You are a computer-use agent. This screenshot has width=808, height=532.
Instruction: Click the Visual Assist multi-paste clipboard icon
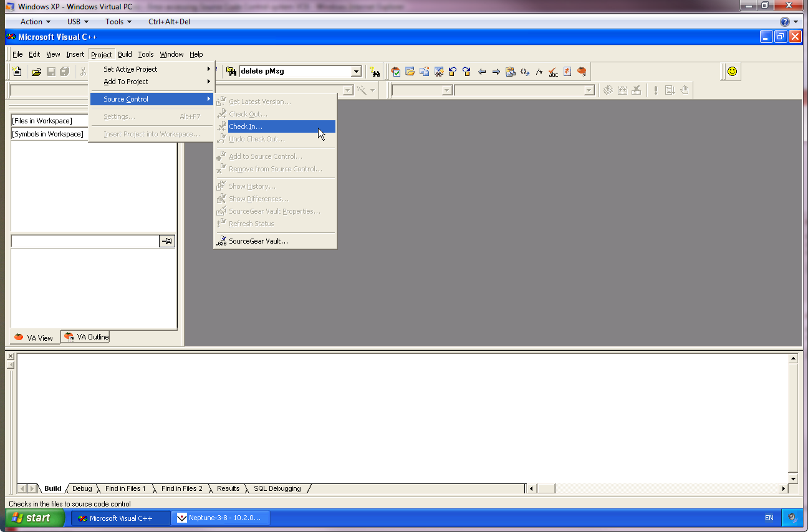[x=511, y=72]
